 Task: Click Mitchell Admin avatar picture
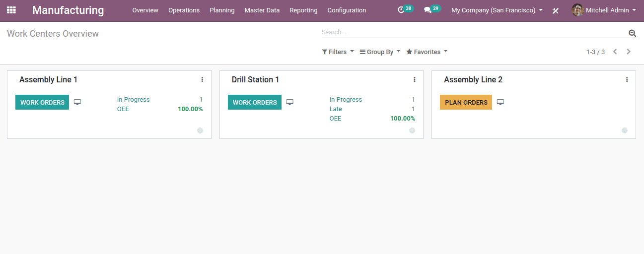[577, 10]
